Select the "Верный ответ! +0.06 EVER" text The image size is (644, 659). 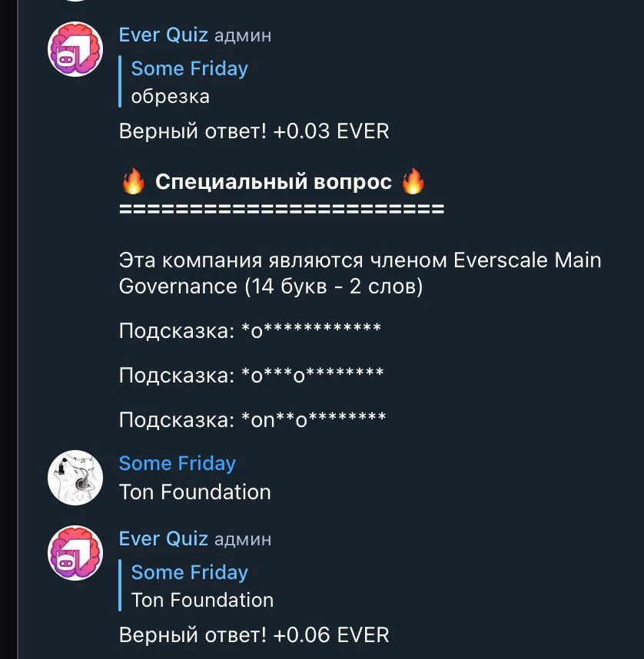[x=254, y=635]
